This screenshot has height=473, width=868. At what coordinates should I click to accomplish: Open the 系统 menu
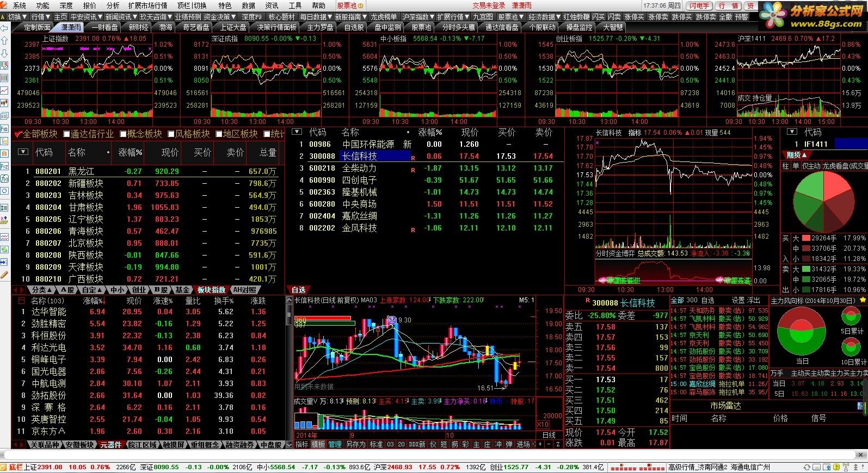pos(19,5)
